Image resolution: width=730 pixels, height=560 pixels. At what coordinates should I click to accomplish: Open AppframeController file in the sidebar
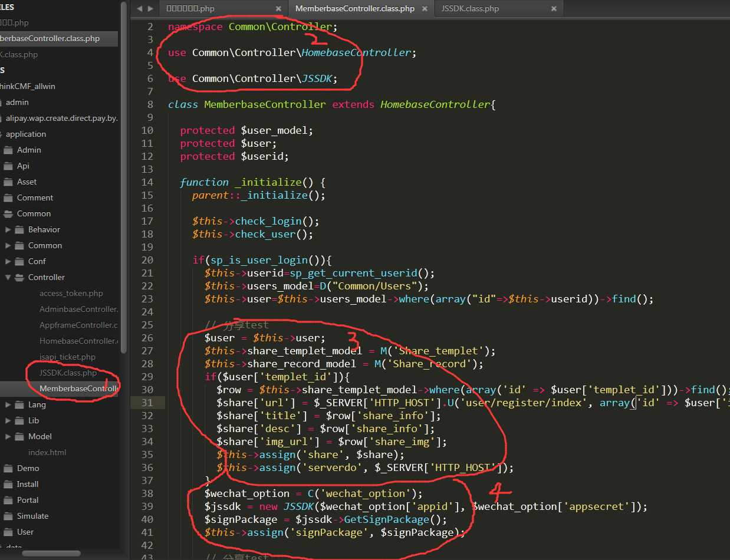pyautogui.click(x=78, y=325)
